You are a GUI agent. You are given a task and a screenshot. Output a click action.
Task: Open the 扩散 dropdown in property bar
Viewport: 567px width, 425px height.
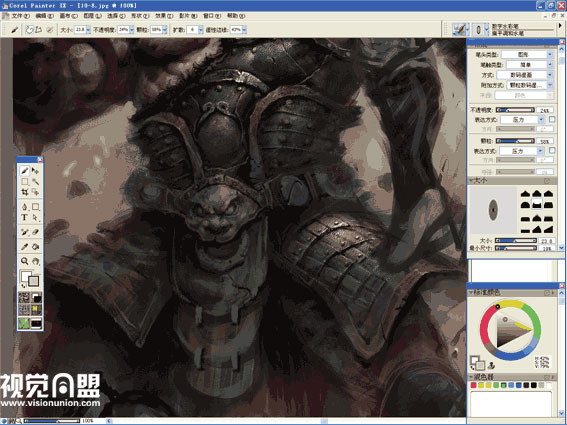coord(201,30)
